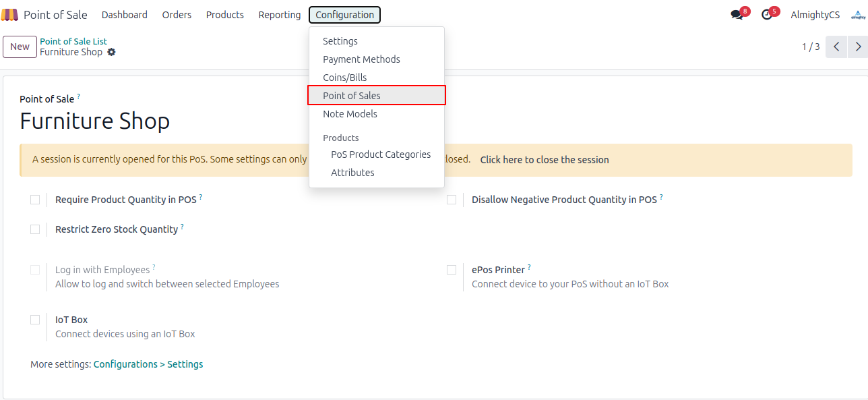The width and height of the screenshot is (868, 400).
Task: Click help tooltip next to ePos Printer
Action: point(529,267)
